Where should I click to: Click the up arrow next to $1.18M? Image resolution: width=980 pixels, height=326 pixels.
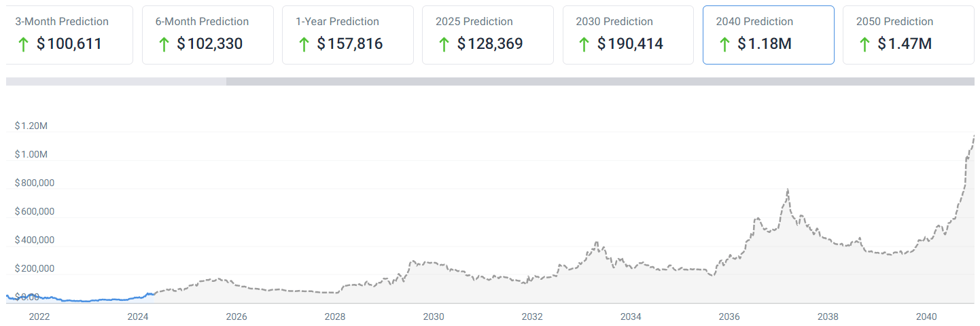pos(724,45)
